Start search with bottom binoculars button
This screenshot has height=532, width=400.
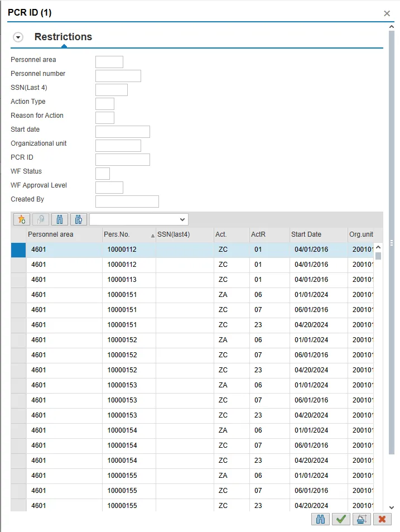point(320,519)
